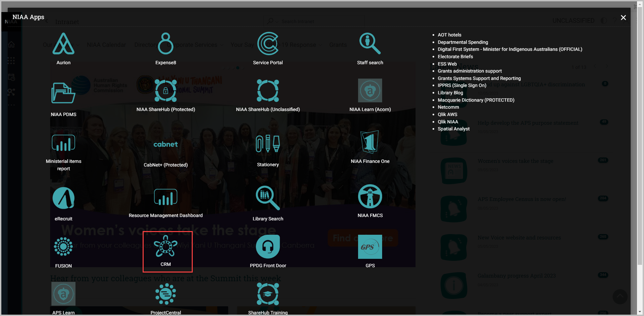This screenshot has height=316, width=644.
Task: Close the NIAA Apps panel
Action: click(623, 18)
